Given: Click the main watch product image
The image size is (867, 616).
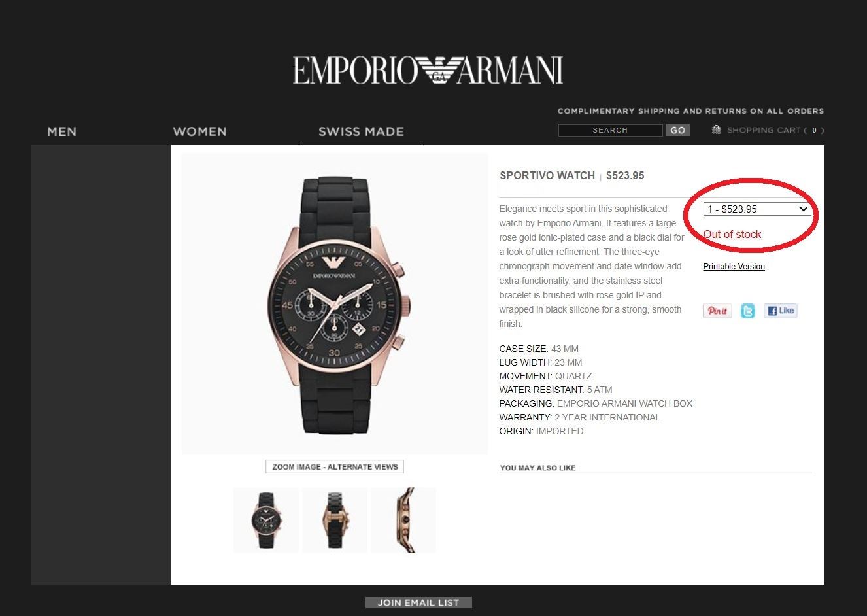Looking at the screenshot, I should pos(335,304).
